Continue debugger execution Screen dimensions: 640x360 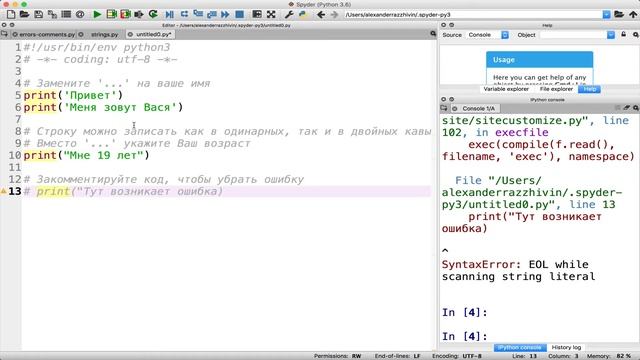pos(225,15)
